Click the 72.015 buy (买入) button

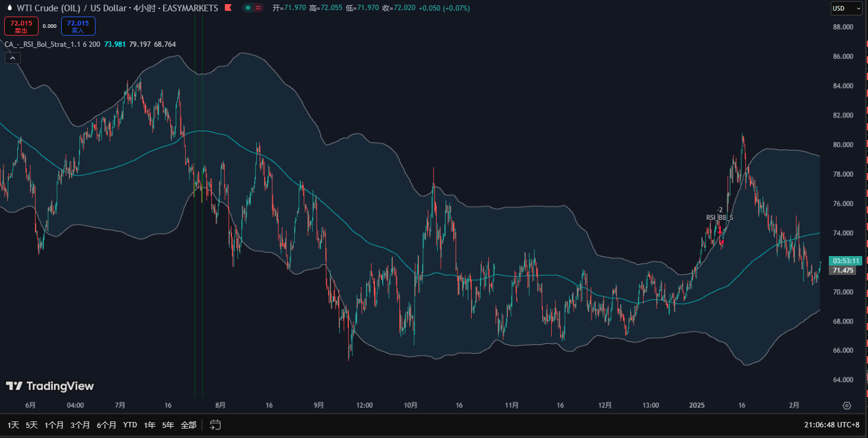78,26
